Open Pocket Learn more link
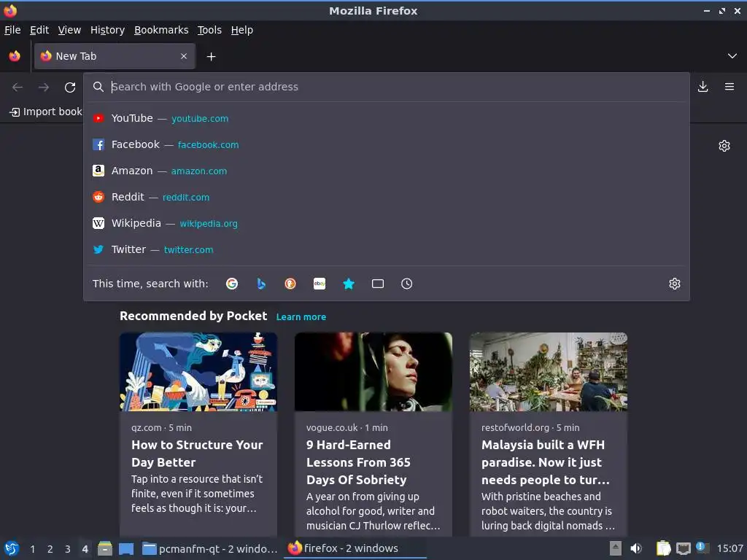747x560 pixels. point(301,316)
